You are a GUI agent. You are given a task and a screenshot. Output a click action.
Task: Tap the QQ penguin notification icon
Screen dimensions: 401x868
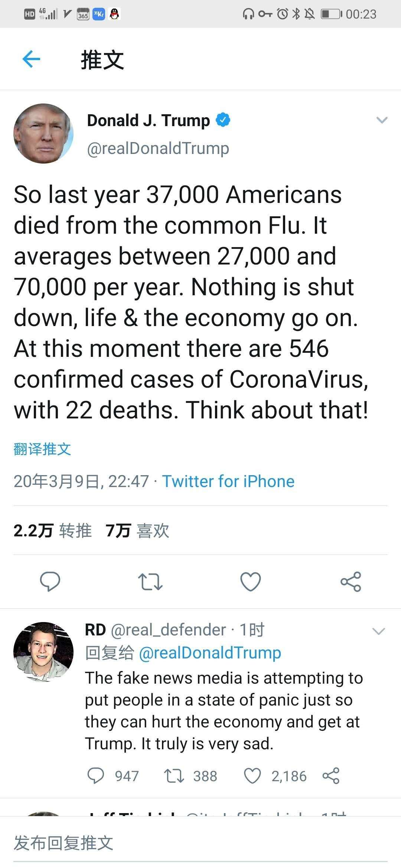click(115, 14)
